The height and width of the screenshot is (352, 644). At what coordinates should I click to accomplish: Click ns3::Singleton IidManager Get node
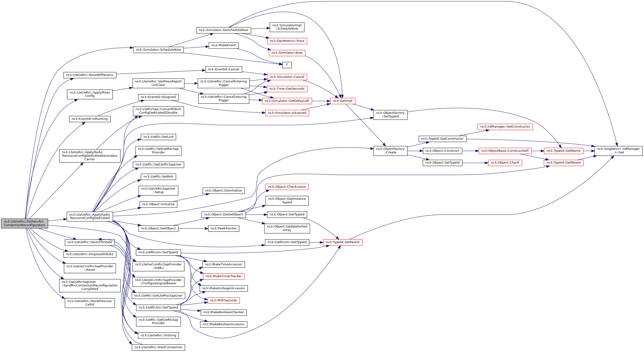click(x=618, y=151)
